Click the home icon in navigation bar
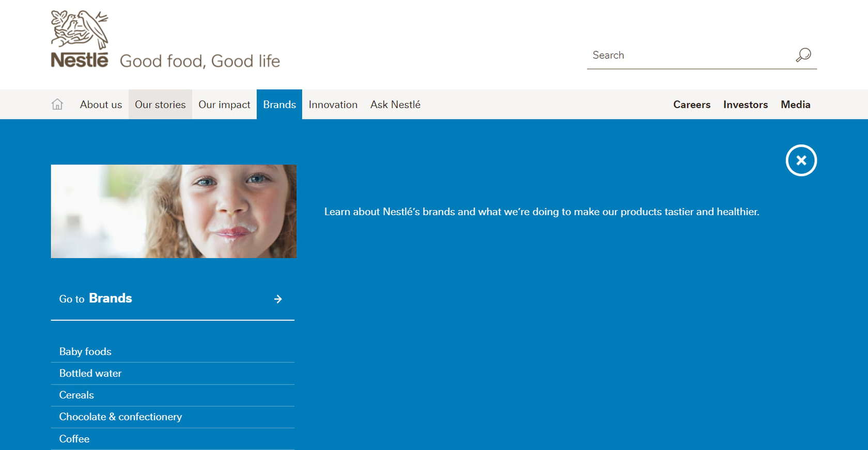The width and height of the screenshot is (868, 450). click(57, 104)
